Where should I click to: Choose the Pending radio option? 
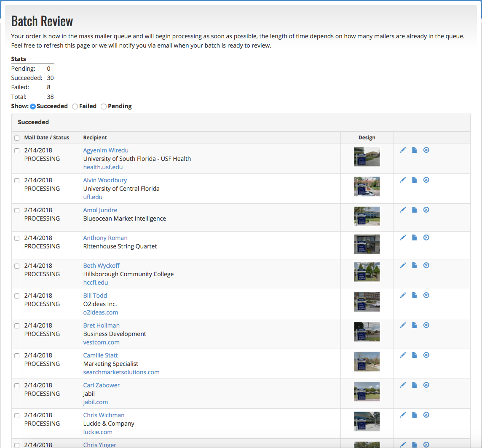coord(104,106)
